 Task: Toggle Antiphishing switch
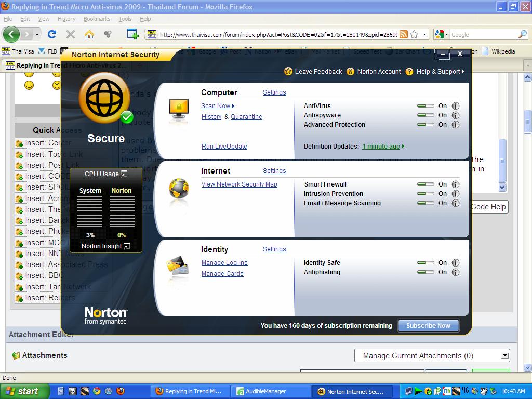pyautogui.click(x=425, y=272)
